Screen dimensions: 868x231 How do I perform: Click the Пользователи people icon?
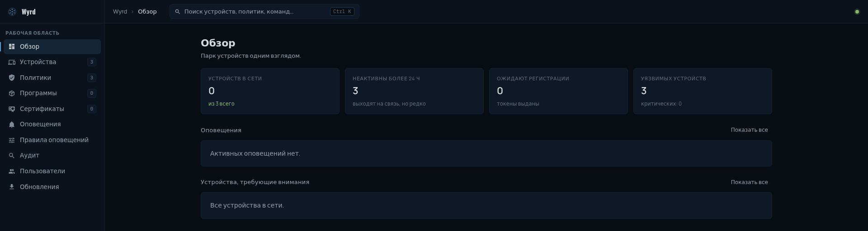[x=12, y=171]
